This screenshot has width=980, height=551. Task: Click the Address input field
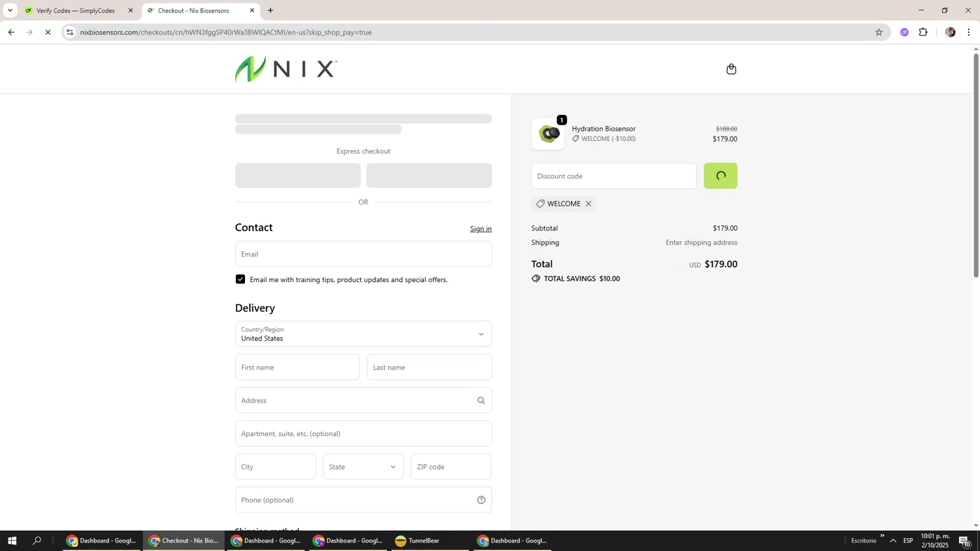pos(363,401)
